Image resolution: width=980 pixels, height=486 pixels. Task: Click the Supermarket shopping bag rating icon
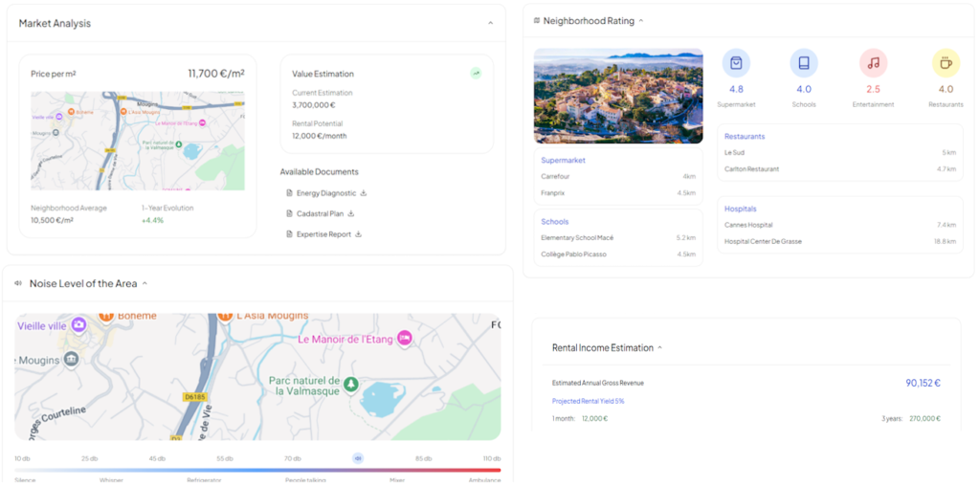pos(736,63)
